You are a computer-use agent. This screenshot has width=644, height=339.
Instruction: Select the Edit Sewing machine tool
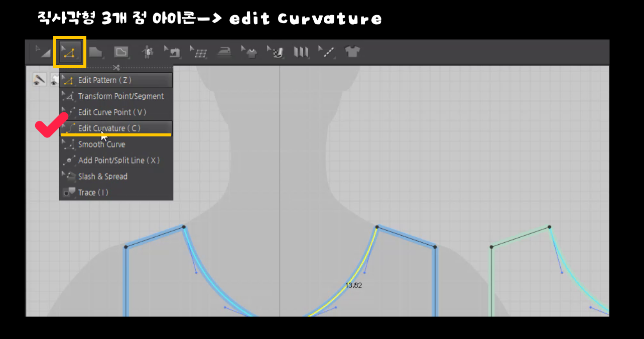point(173,52)
